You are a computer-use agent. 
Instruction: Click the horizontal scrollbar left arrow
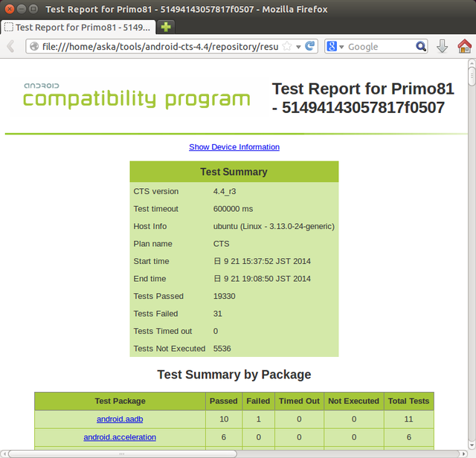coord(4,454)
